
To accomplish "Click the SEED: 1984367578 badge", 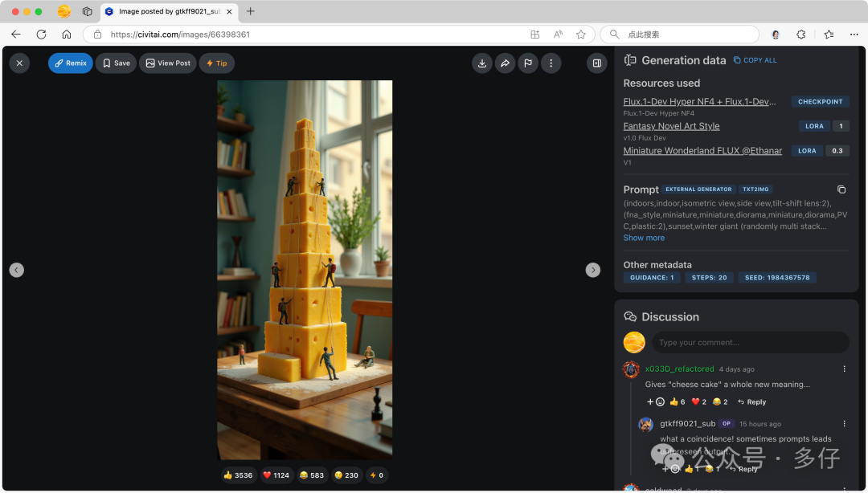I will coord(777,278).
